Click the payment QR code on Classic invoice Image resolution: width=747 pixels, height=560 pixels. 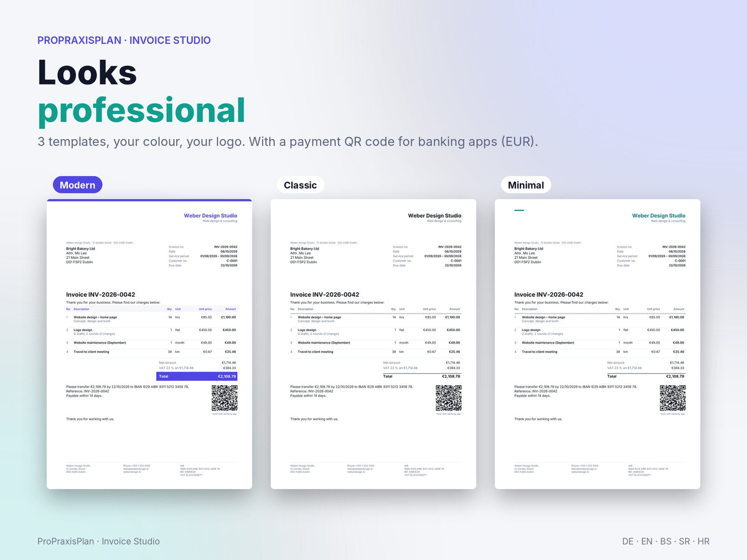coord(449,398)
